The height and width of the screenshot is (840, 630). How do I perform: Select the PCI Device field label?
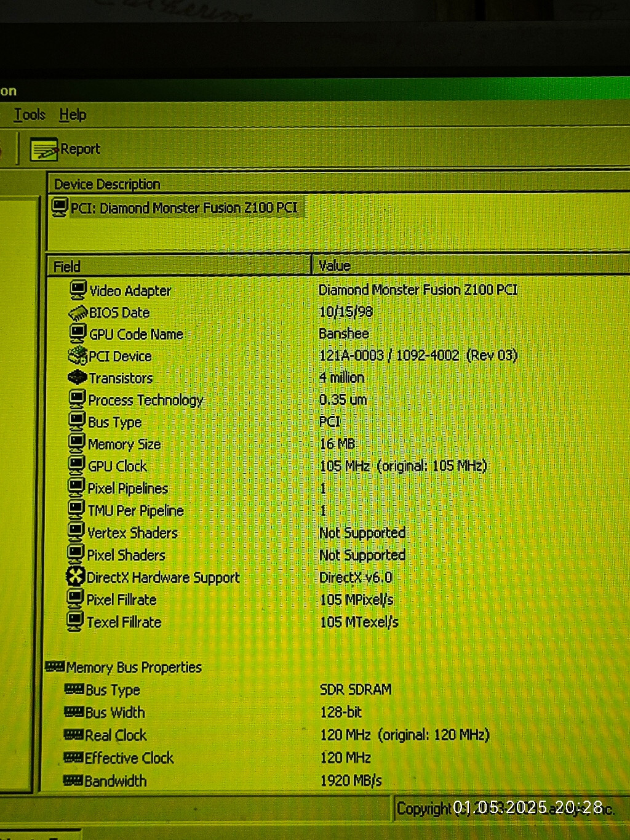click(x=120, y=356)
